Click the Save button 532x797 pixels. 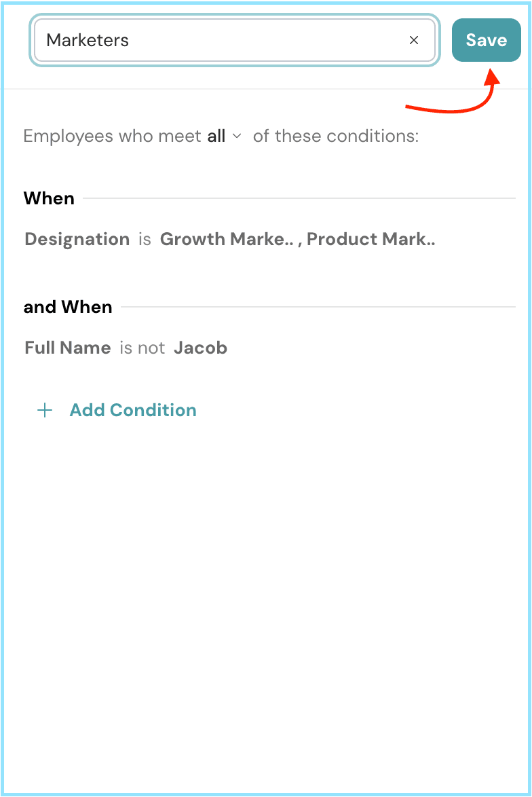(x=486, y=40)
